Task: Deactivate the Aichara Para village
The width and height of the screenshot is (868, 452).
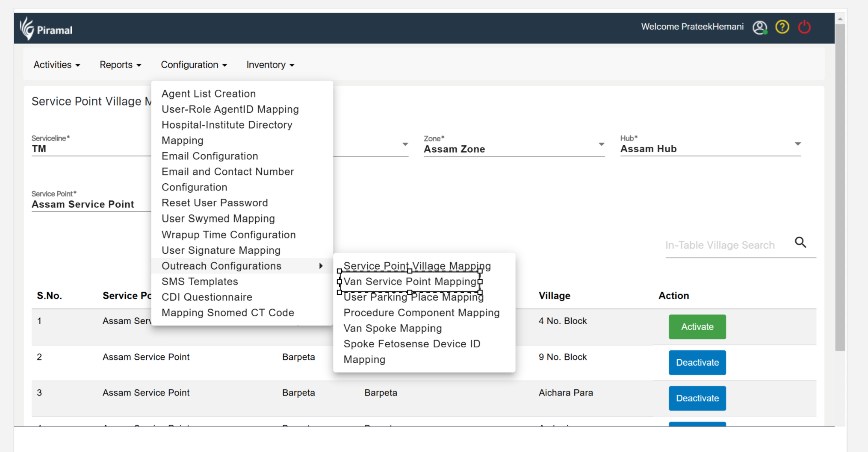Action: pyautogui.click(x=697, y=399)
